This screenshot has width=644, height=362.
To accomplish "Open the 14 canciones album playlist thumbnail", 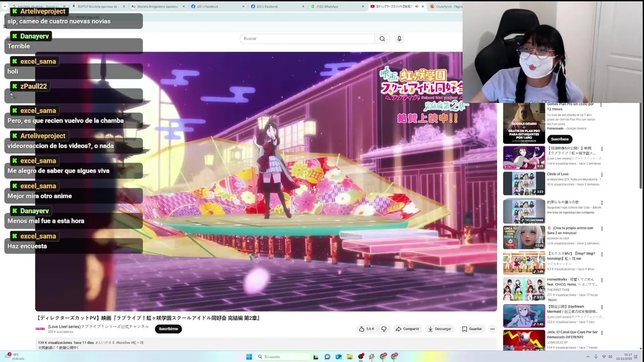I will click(524, 211).
